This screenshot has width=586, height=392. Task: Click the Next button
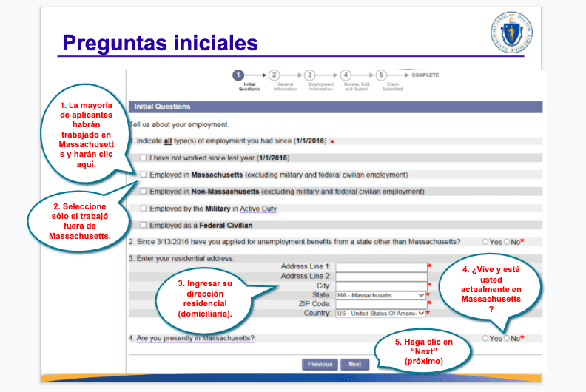pyautogui.click(x=354, y=365)
